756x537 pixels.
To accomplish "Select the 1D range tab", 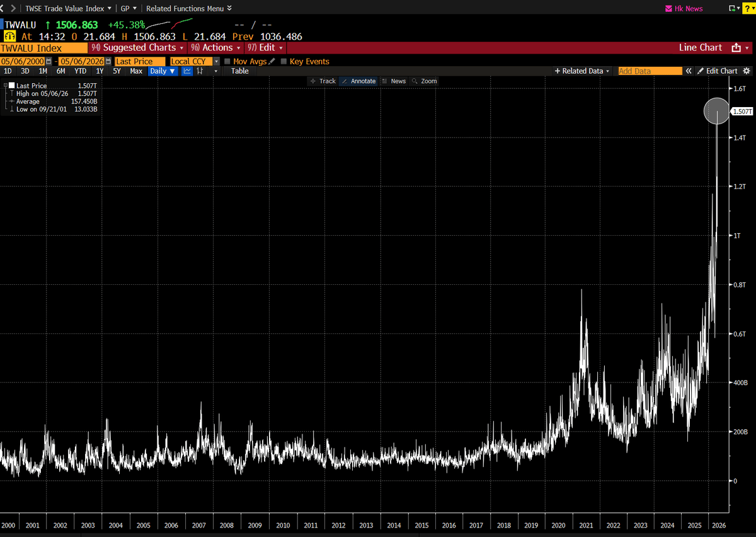I will tap(8, 71).
